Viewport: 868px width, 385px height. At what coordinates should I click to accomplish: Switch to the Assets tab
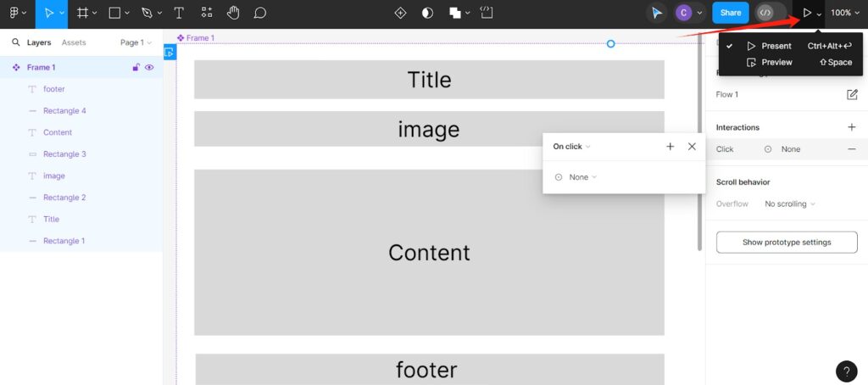pyautogui.click(x=74, y=42)
